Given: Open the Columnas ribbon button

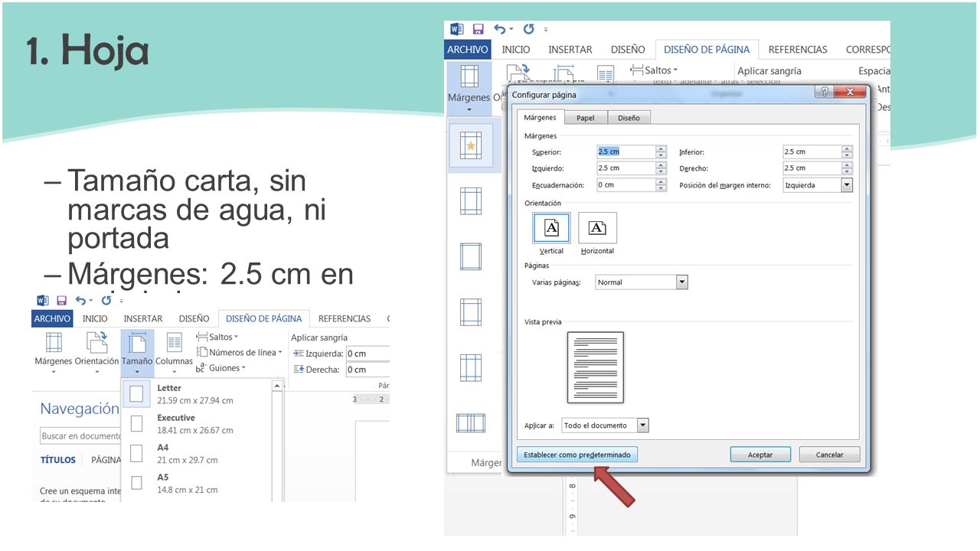Looking at the screenshot, I should (175, 352).
